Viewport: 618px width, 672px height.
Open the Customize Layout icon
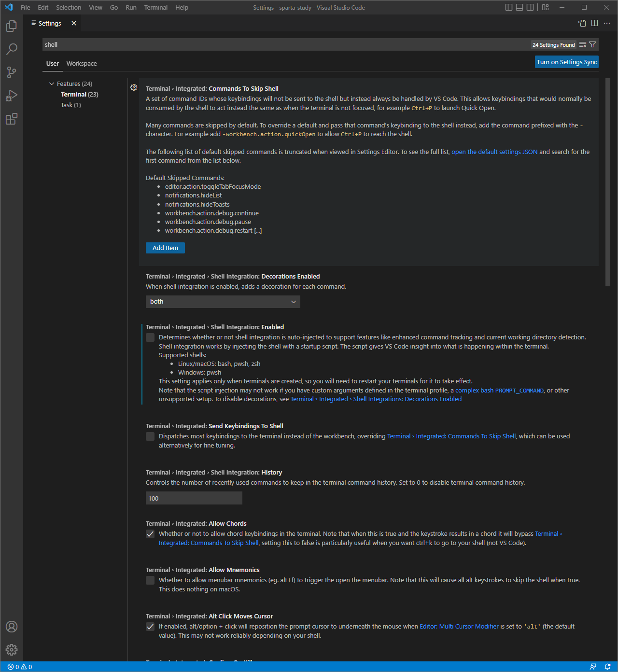(x=546, y=7)
